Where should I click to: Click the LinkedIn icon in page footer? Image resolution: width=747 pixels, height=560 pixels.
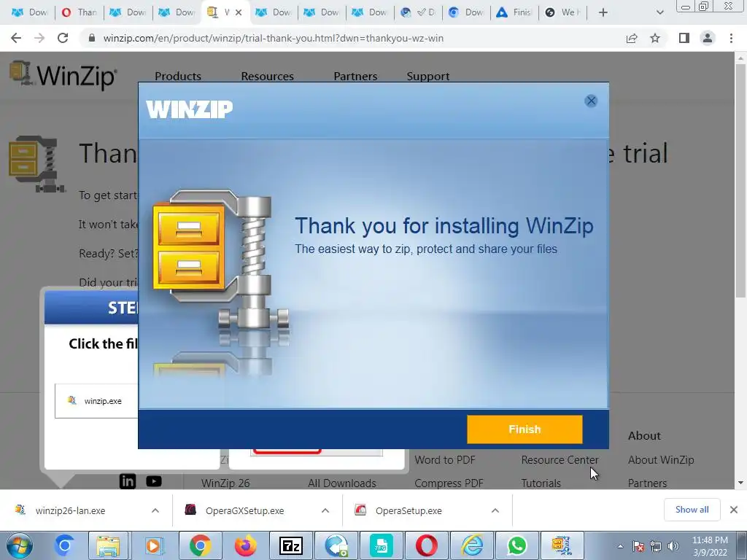[x=127, y=481]
